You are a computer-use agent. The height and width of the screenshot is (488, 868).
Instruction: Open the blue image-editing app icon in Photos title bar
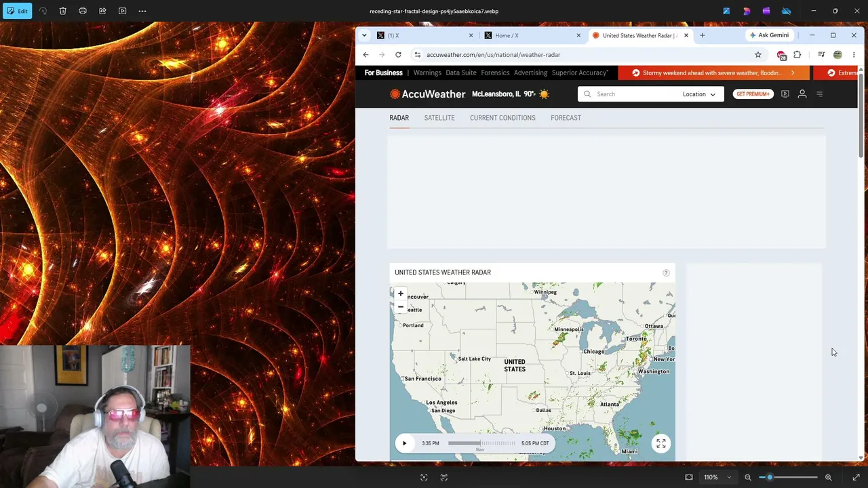click(x=726, y=11)
